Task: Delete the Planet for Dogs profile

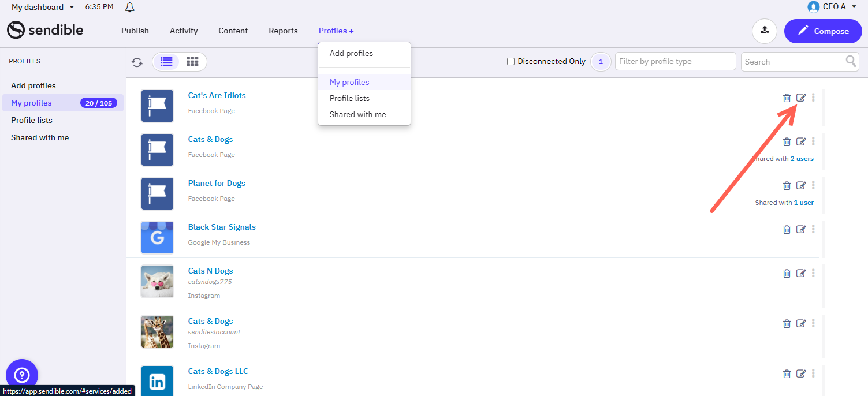Action: pos(787,185)
